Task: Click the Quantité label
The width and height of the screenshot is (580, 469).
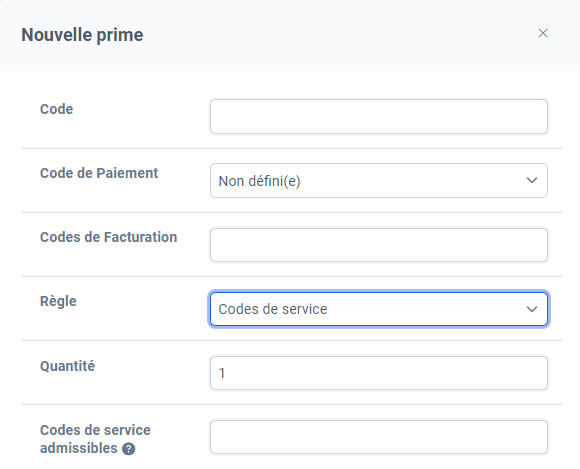Action: tap(67, 366)
